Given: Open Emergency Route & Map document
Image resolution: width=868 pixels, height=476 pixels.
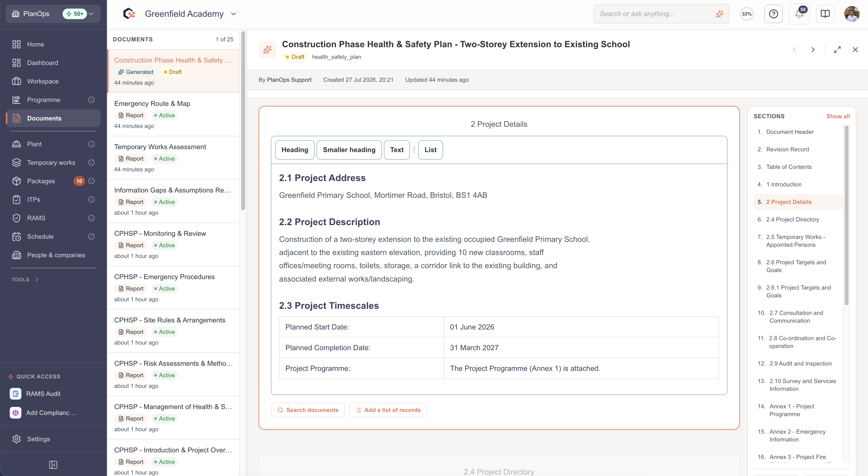Looking at the screenshot, I should (174, 115).
